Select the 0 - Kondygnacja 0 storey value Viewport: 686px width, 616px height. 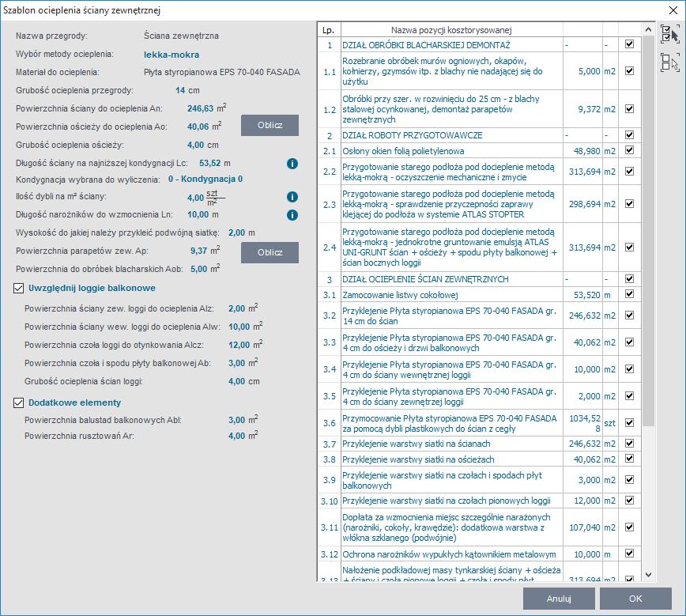205,179
